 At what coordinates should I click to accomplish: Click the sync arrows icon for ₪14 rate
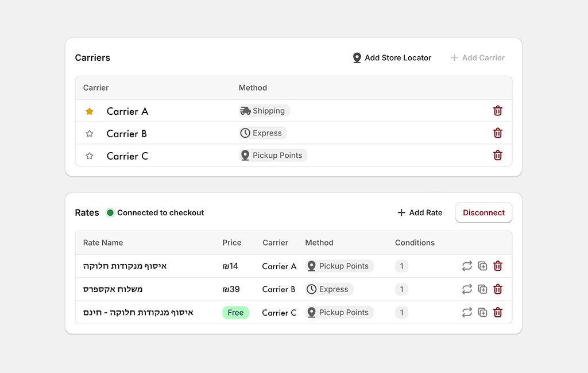click(x=467, y=266)
